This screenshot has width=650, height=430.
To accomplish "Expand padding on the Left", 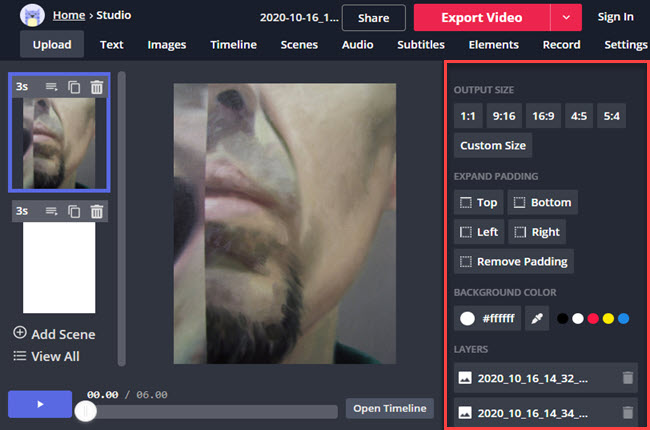I will 479,232.
